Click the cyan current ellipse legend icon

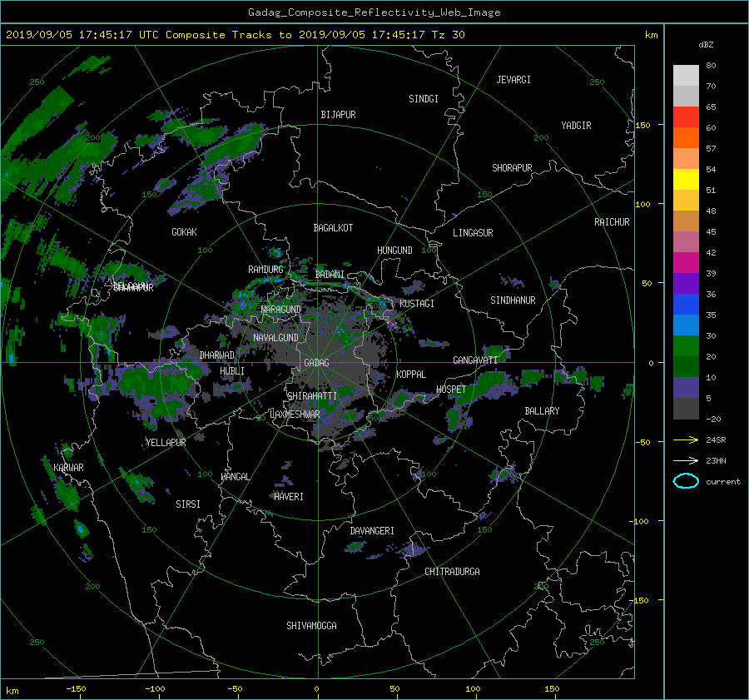point(686,481)
